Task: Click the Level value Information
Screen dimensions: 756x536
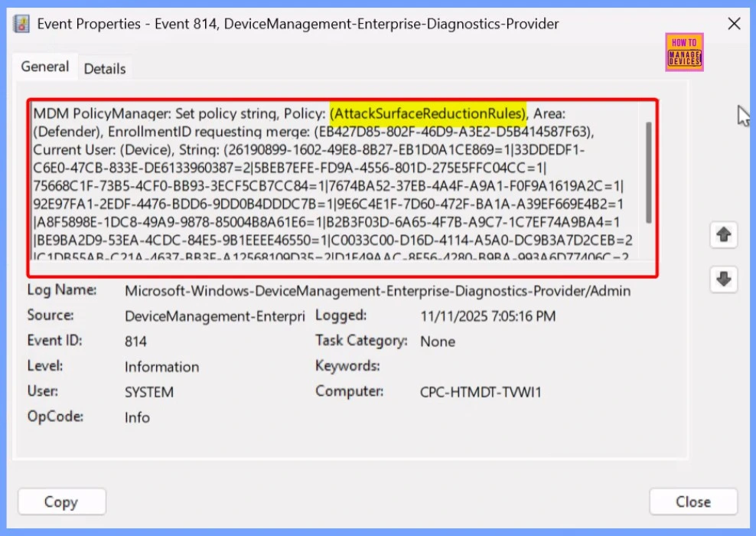Action: tap(161, 367)
